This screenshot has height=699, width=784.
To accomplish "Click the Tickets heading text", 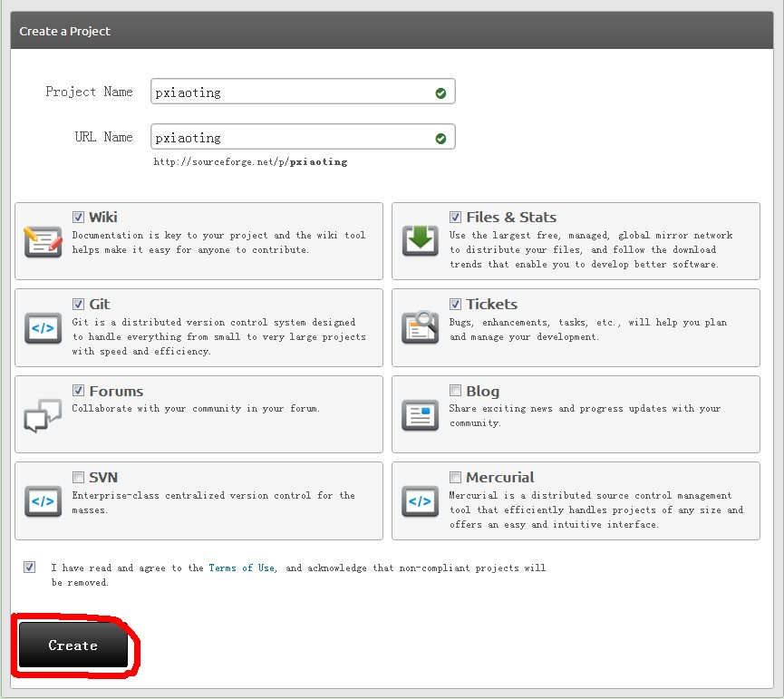I will tap(491, 304).
